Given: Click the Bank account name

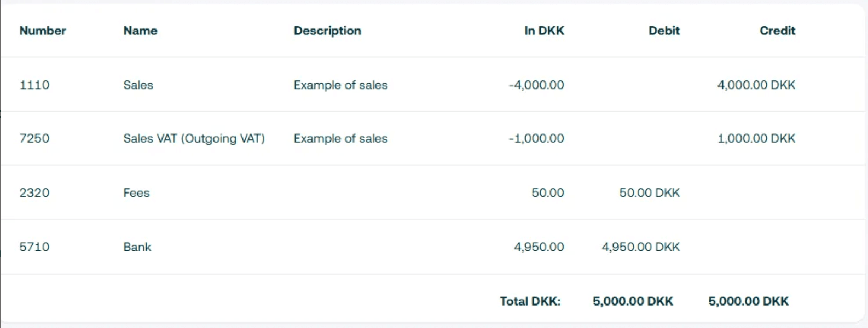Looking at the screenshot, I should point(137,247).
